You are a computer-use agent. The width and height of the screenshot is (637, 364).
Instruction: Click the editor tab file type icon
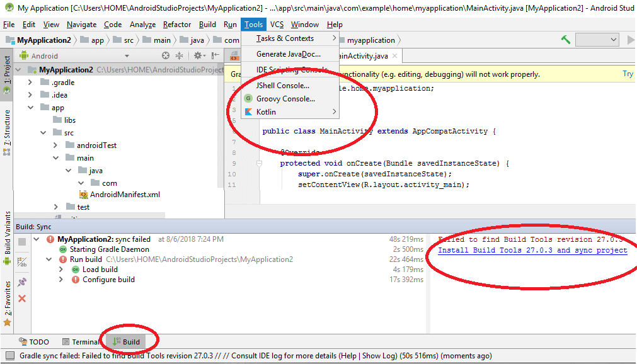pos(234,55)
